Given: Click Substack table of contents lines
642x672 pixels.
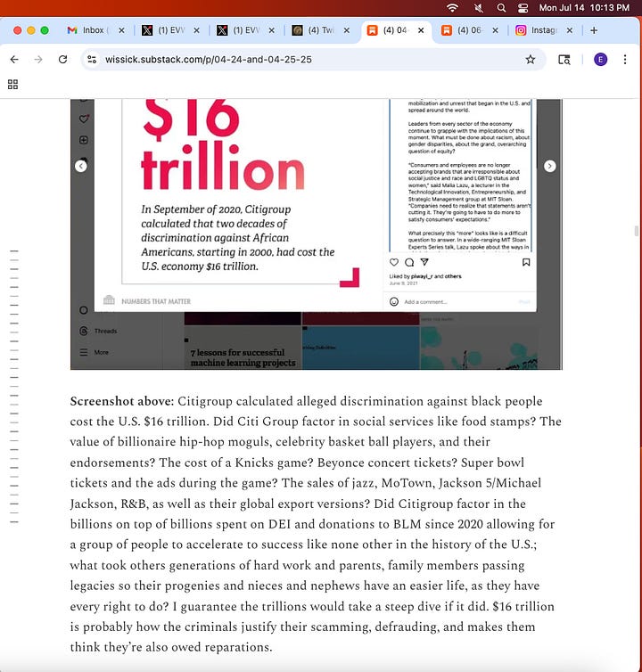Looking at the screenshot, I should point(14,386).
